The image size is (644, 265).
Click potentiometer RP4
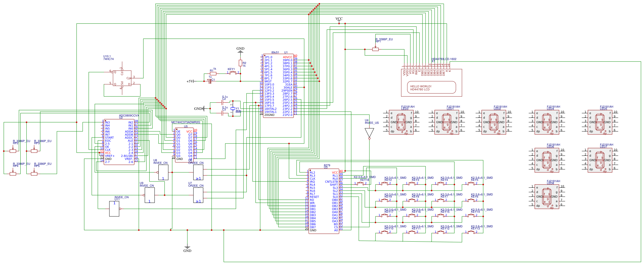[13, 174]
